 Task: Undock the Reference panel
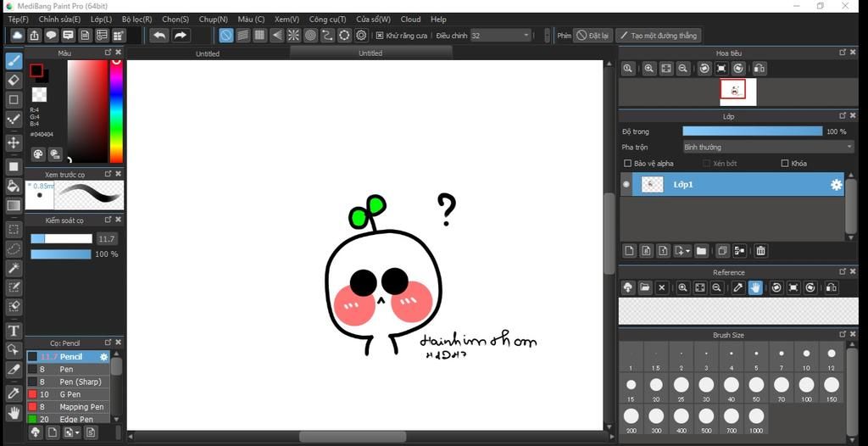coord(843,271)
